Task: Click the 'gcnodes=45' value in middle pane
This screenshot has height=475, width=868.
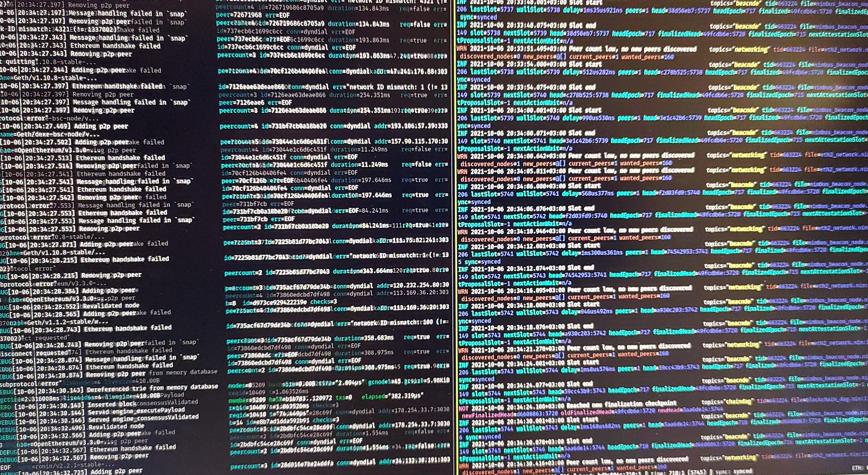Action: 384,381
